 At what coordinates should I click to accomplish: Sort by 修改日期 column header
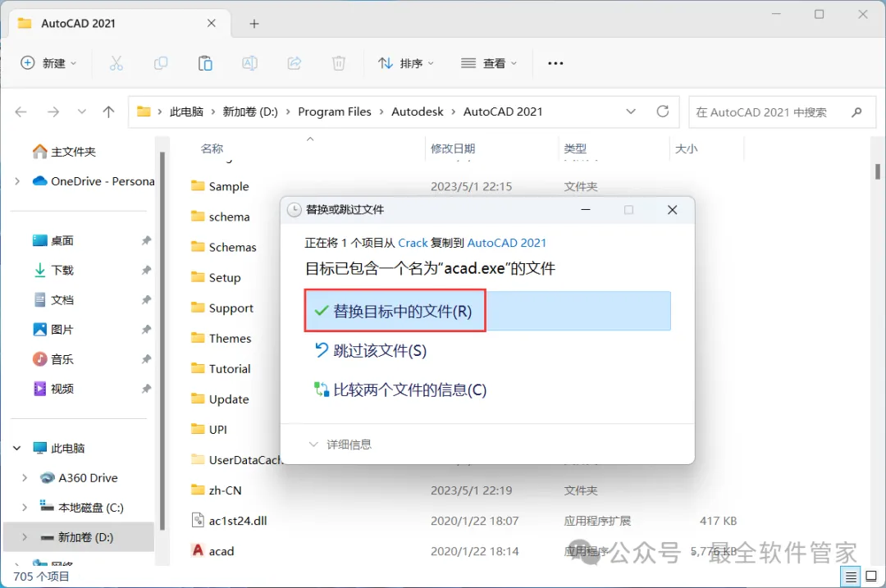point(453,148)
